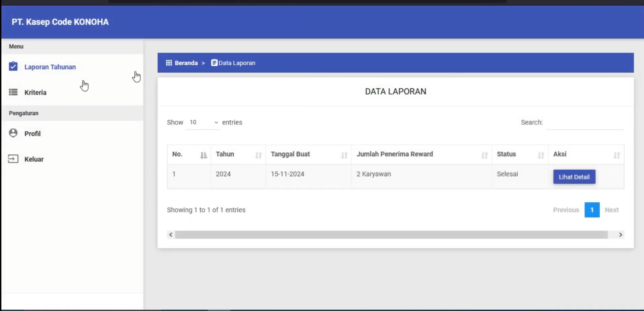This screenshot has height=311, width=644.
Task: Sort by the No. column icon
Action: point(204,155)
